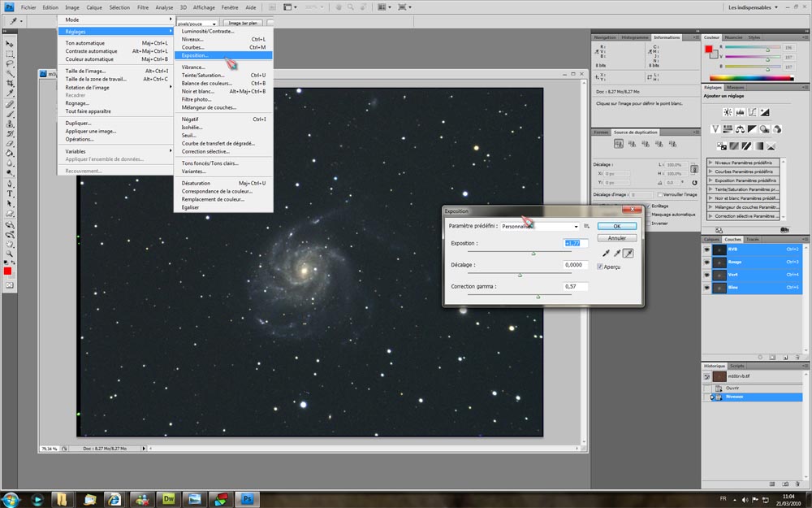Expand Courbes Paramètres prédéfinis list
Viewport: 812px width, 508px height.
coord(710,172)
